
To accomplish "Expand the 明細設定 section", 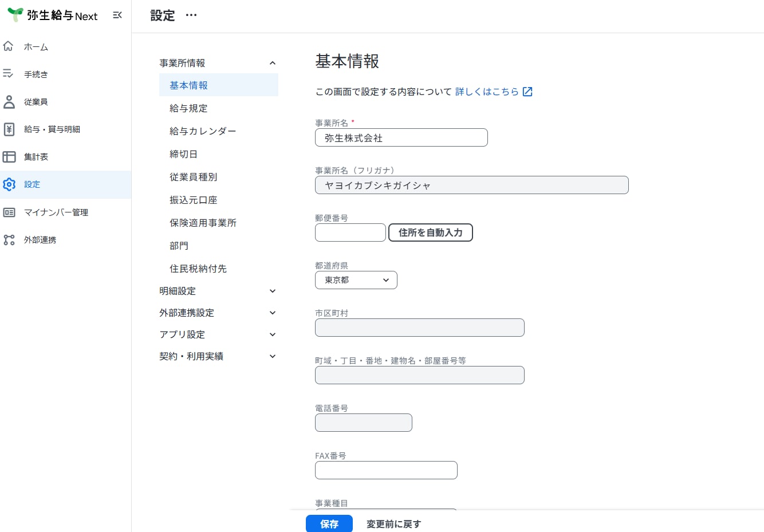I will click(x=218, y=291).
